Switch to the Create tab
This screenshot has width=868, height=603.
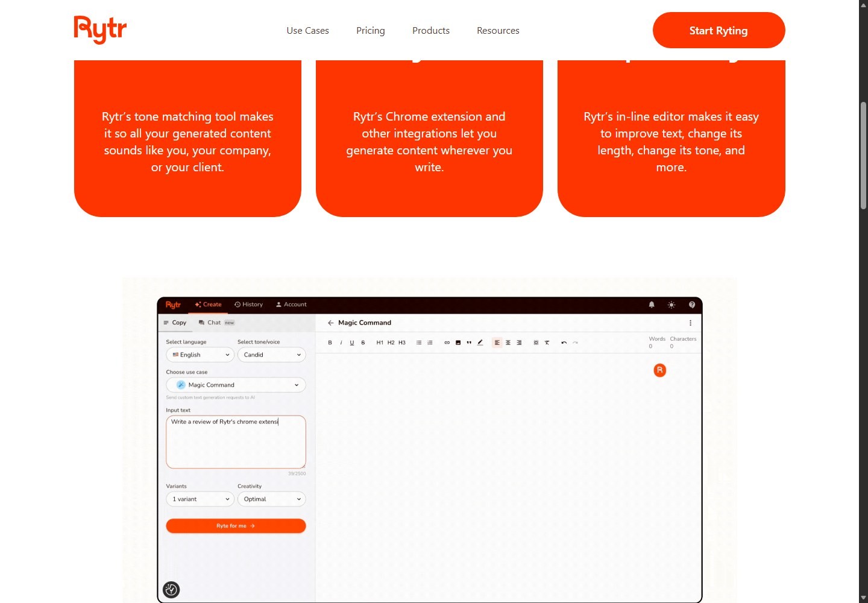[x=209, y=305]
